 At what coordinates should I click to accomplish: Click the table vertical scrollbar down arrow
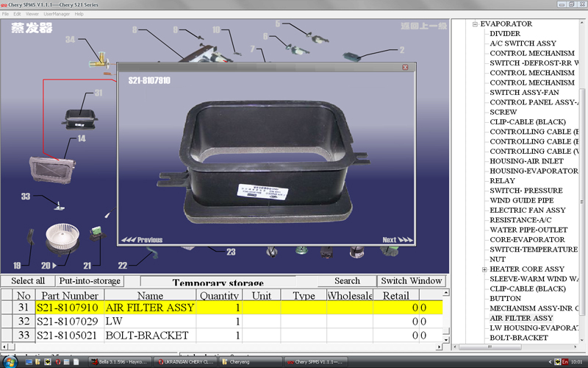pos(446,339)
